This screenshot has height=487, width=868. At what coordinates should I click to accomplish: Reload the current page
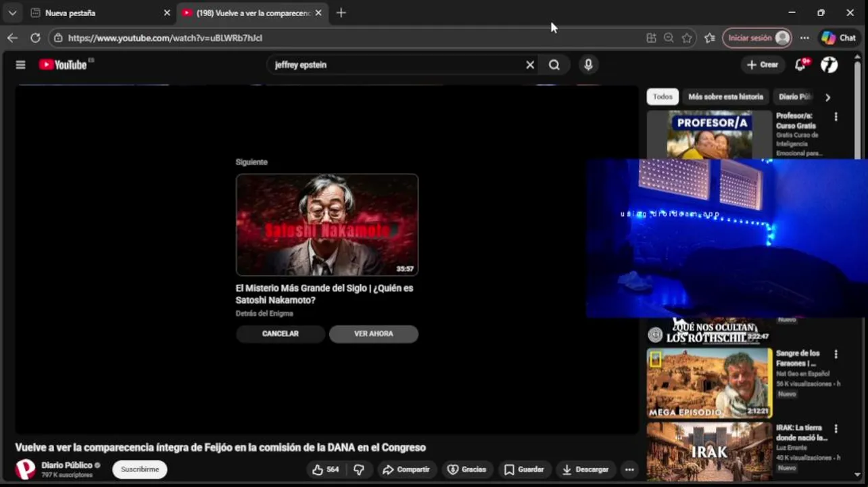click(35, 38)
